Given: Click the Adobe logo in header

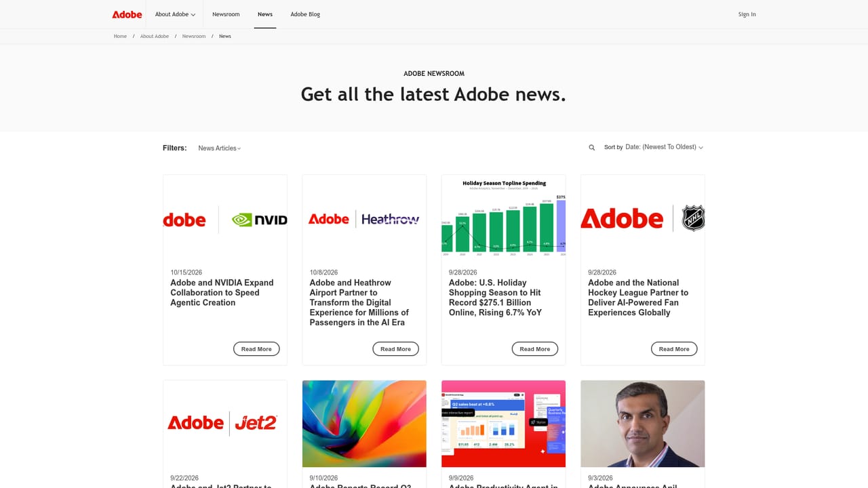Looking at the screenshot, I should (127, 14).
